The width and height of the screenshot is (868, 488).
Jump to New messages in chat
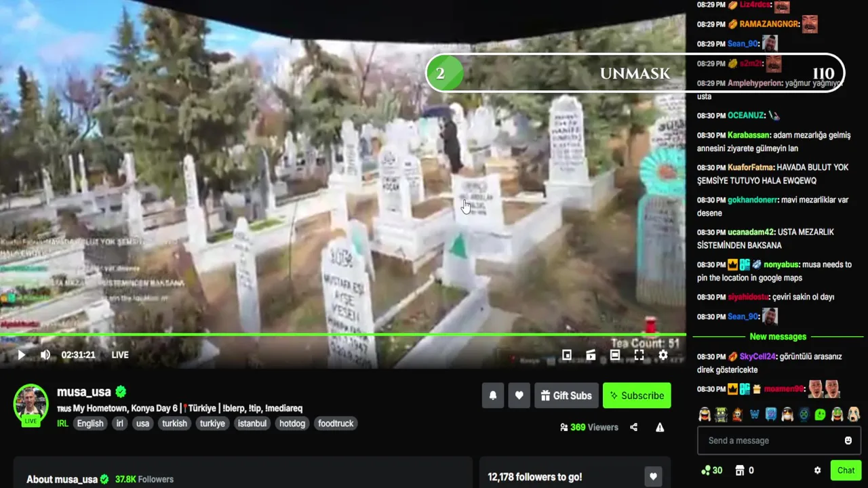tap(778, 337)
